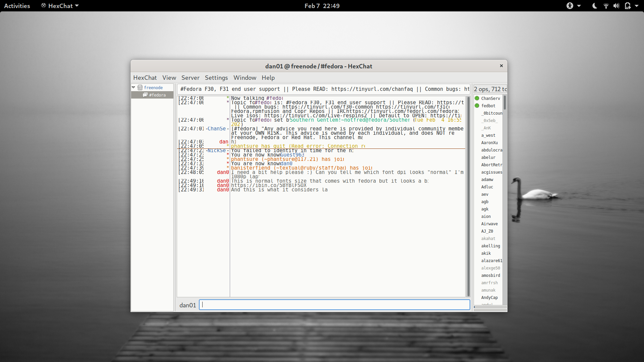This screenshot has height=362, width=644.
Task: Select user amunak in the list
Action: tap(488, 290)
